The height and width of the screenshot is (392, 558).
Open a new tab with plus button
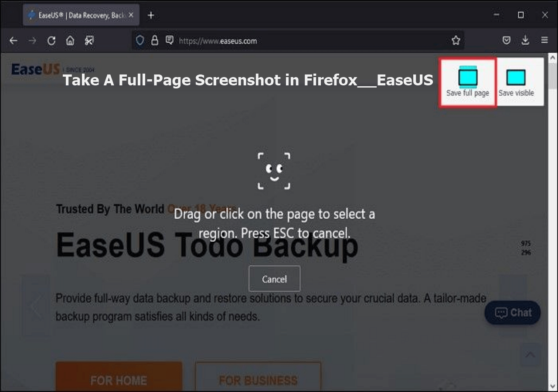151,15
